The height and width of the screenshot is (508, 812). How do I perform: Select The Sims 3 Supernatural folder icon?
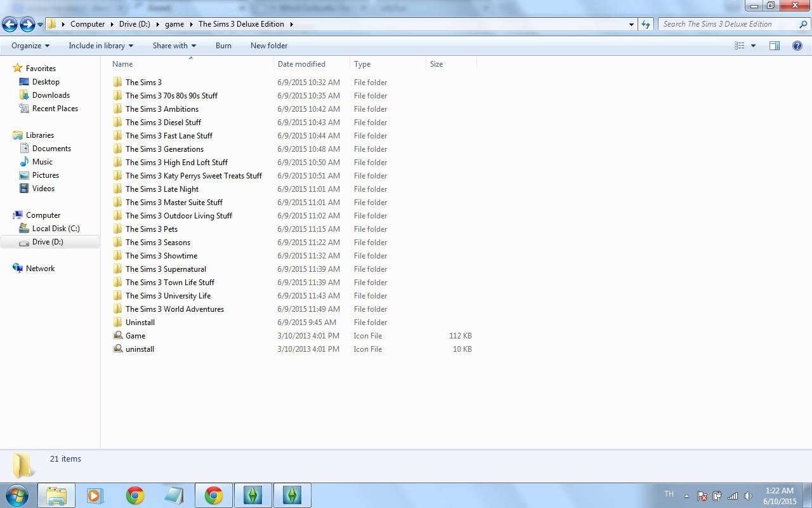pyautogui.click(x=118, y=269)
